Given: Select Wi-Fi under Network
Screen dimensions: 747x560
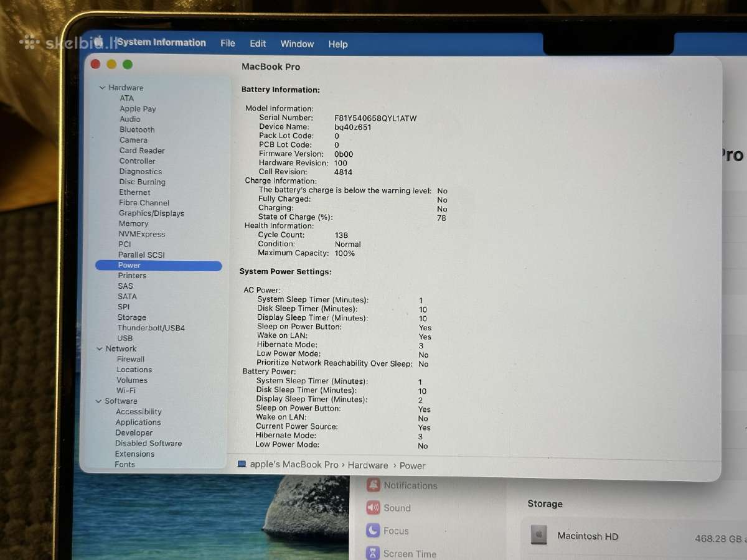Looking at the screenshot, I should point(126,391).
